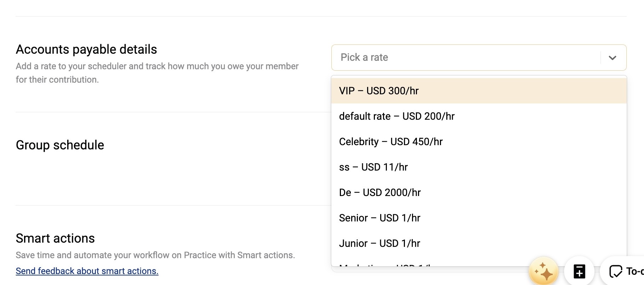Pick the ss – USD 11/hr rate

click(479, 167)
